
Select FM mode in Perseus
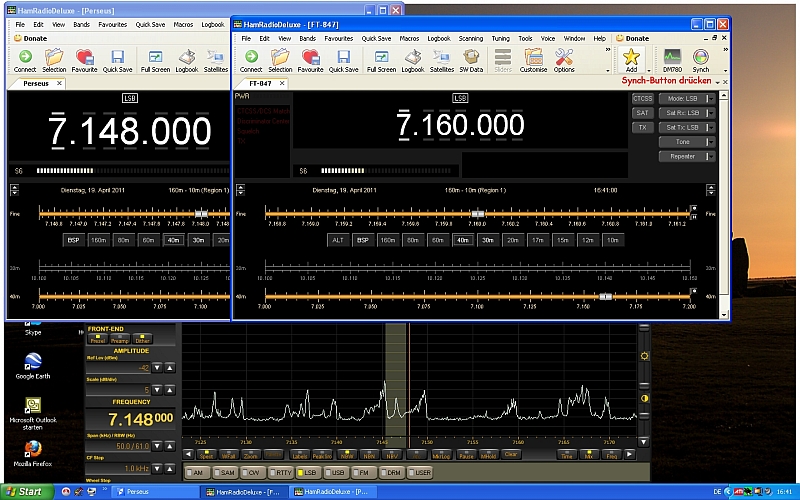[x=362, y=472]
